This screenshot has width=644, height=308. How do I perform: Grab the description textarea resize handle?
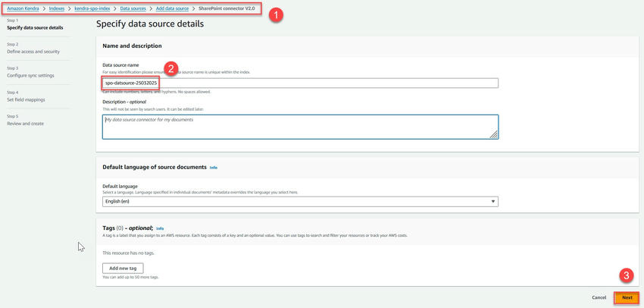pos(494,134)
